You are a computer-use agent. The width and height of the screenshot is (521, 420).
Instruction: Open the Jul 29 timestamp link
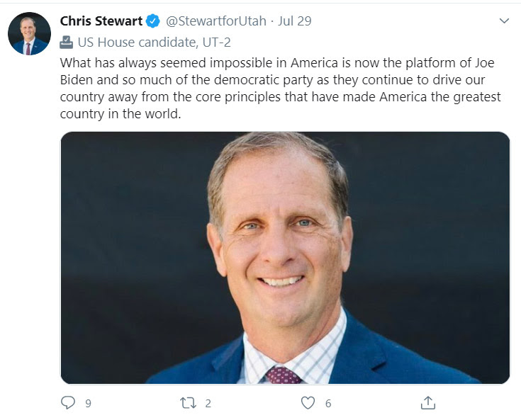point(295,21)
